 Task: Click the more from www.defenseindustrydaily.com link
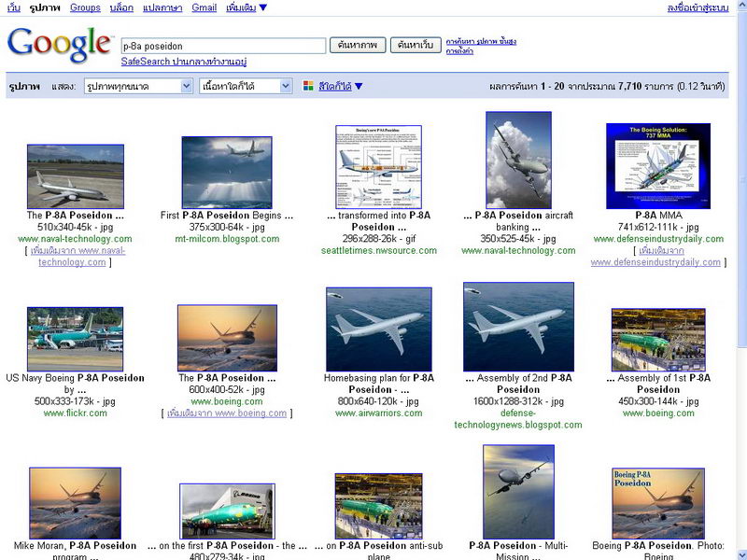[x=656, y=256]
